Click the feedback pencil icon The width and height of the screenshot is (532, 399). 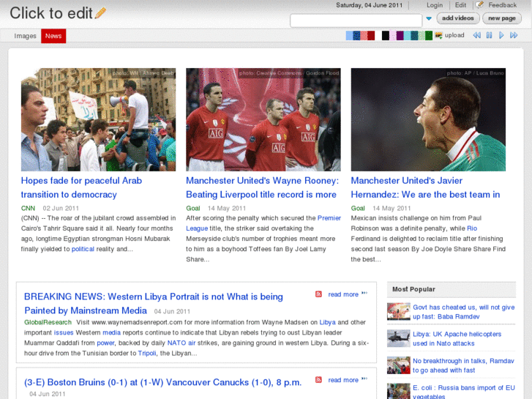click(479, 4)
